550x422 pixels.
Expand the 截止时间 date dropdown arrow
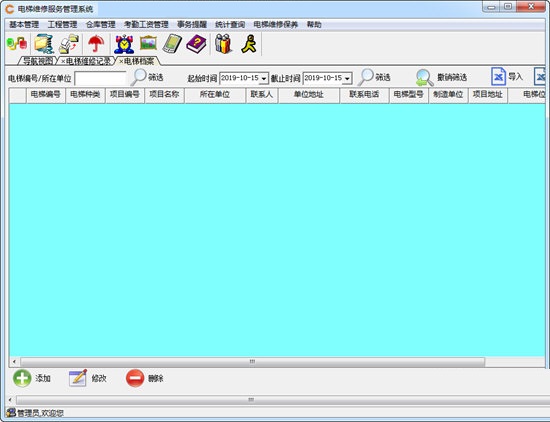[x=347, y=78]
